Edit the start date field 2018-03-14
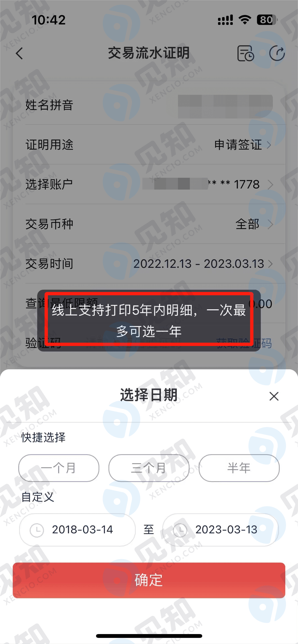 (77, 530)
